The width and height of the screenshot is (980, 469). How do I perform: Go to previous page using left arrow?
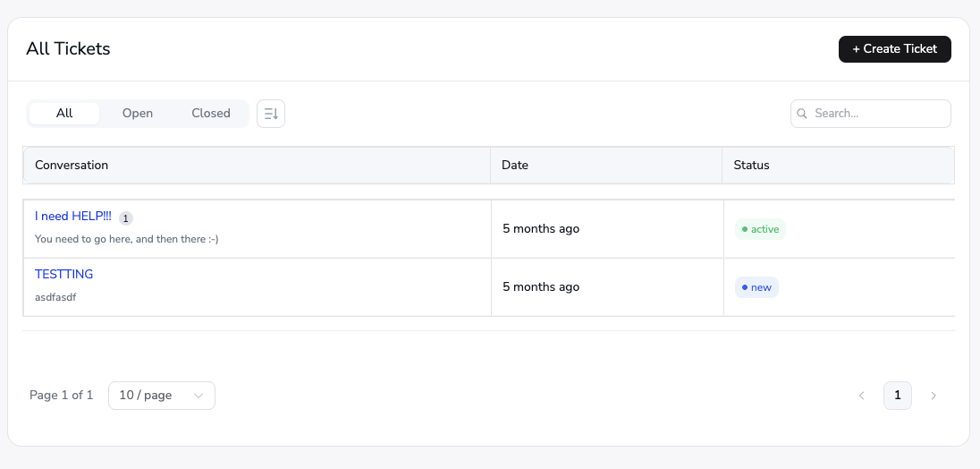[862, 396]
